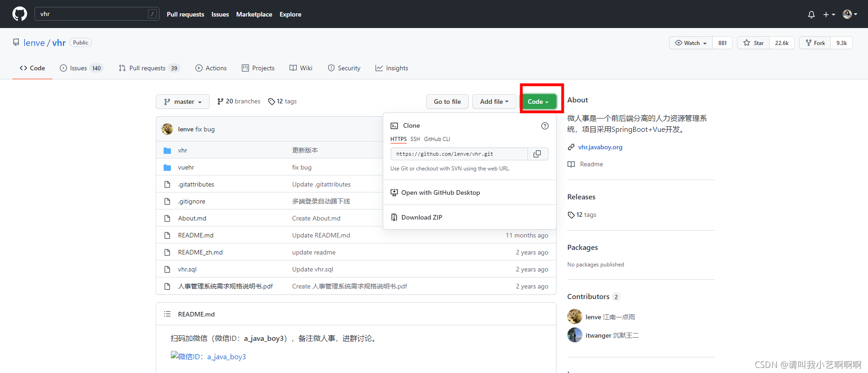This screenshot has width=868, height=373.
Task: Open Issues in top navigation
Action: point(220,14)
